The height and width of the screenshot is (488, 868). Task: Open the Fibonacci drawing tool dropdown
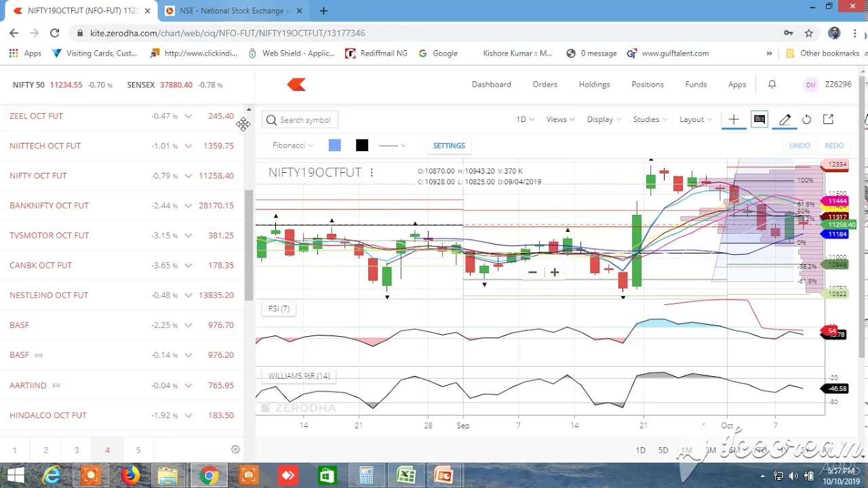(293, 145)
